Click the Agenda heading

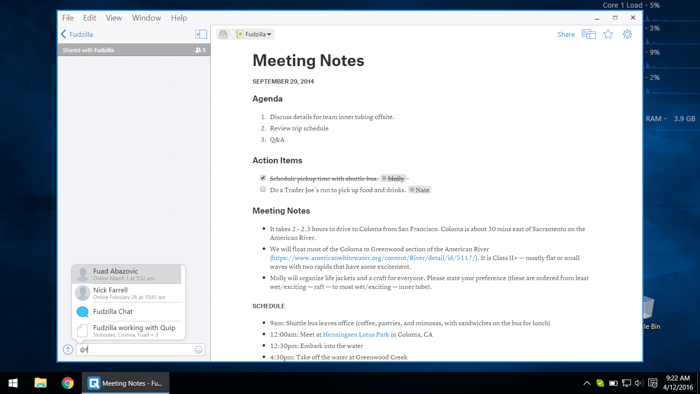[x=267, y=99]
